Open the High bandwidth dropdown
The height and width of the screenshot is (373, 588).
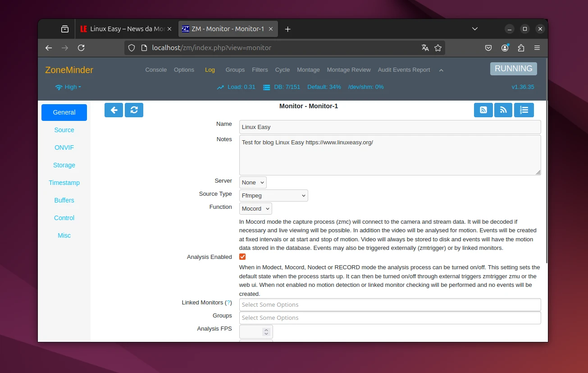[68, 87]
